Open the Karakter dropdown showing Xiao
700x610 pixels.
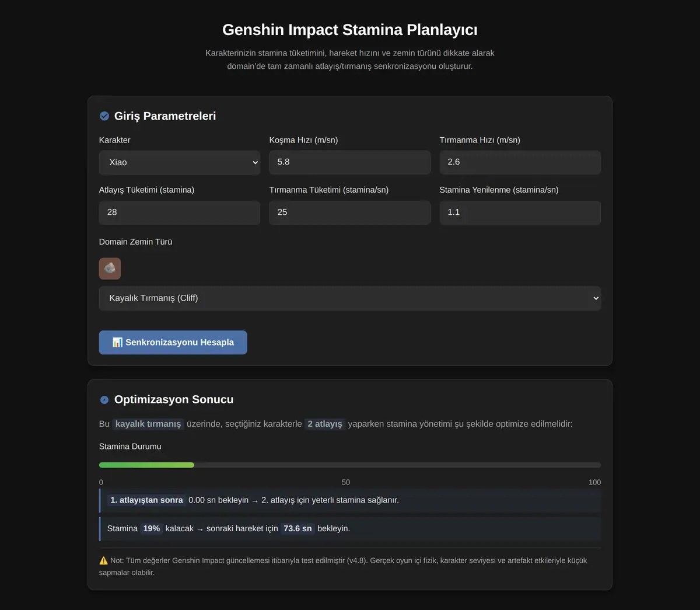click(x=180, y=162)
